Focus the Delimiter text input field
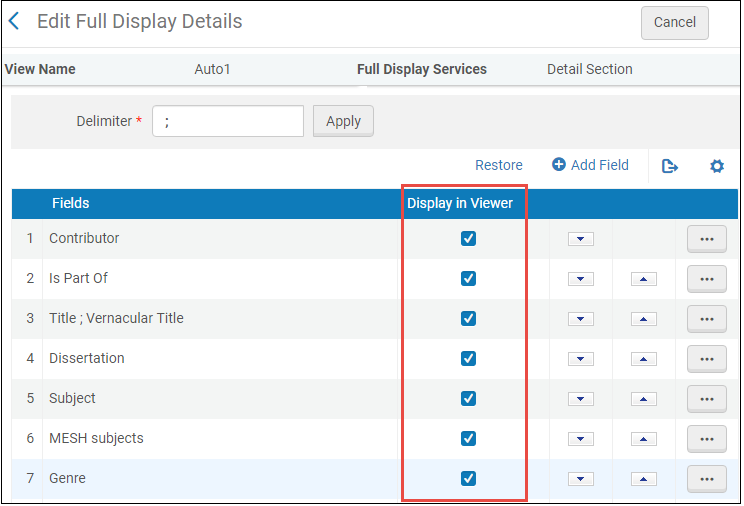The width and height of the screenshot is (744, 506). tap(228, 121)
